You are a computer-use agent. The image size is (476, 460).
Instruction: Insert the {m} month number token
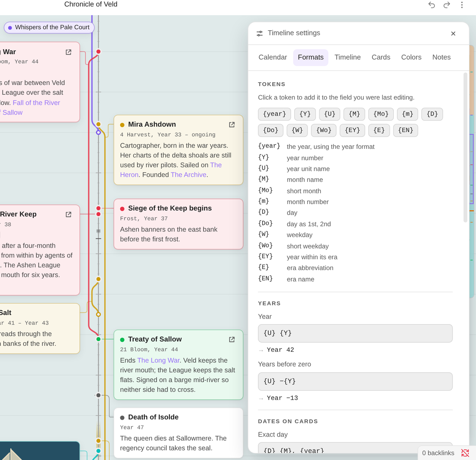(407, 114)
